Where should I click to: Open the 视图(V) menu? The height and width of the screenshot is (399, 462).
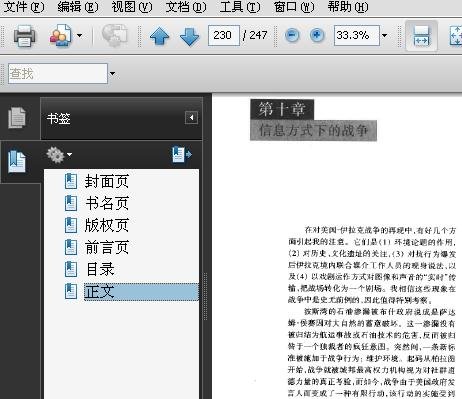[132, 7]
